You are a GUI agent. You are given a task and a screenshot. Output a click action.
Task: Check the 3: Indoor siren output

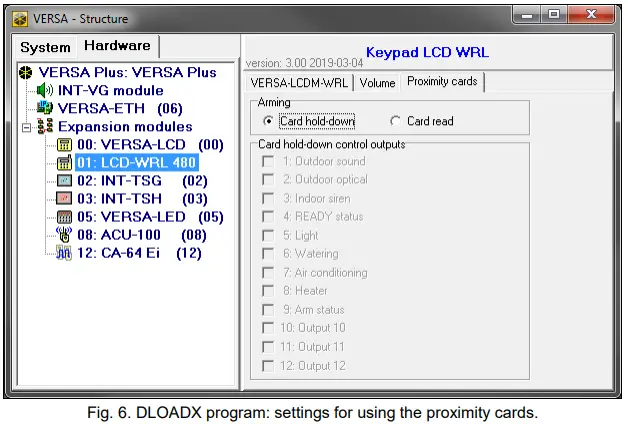(x=268, y=199)
